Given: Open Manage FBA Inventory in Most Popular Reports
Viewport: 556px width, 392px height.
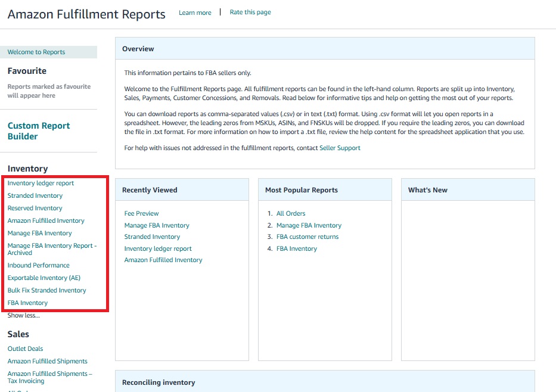Looking at the screenshot, I should pos(309,225).
